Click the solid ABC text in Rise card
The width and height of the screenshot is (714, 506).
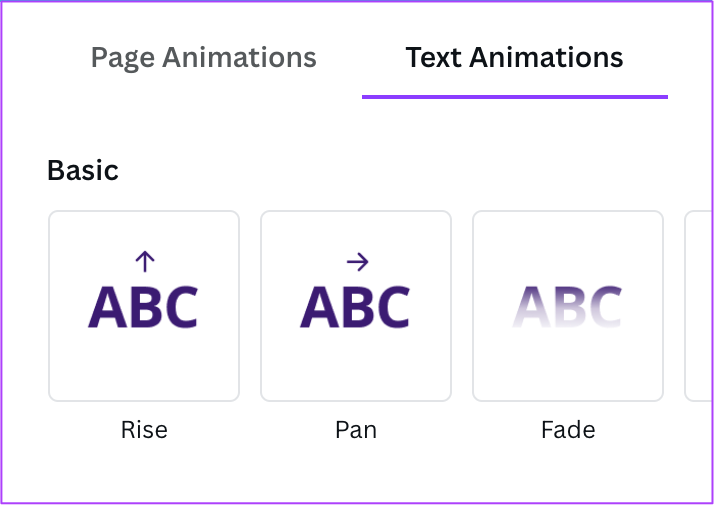(x=144, y=307)
